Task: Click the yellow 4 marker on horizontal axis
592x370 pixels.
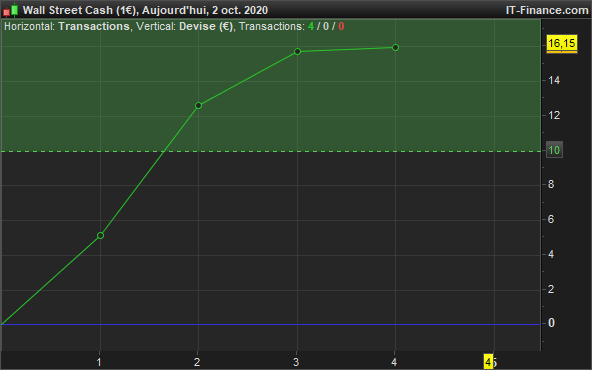Action: click(x=489, y=362)
